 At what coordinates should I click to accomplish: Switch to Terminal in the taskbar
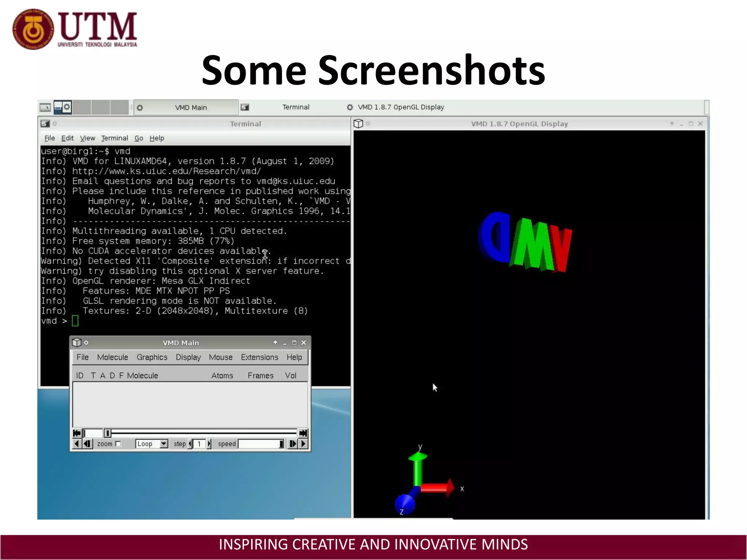coord(295,107)
